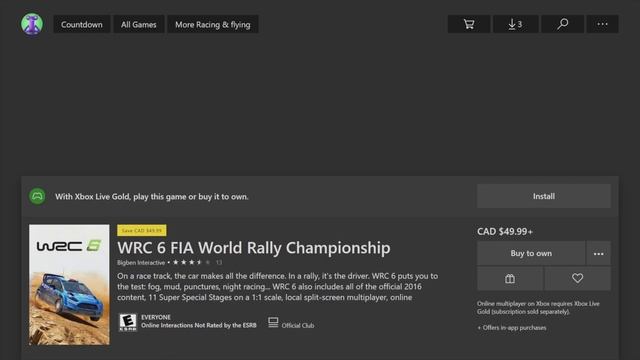Click the Xbox Live Gold controller icon

pyautogui.click(x=37, y=196)
